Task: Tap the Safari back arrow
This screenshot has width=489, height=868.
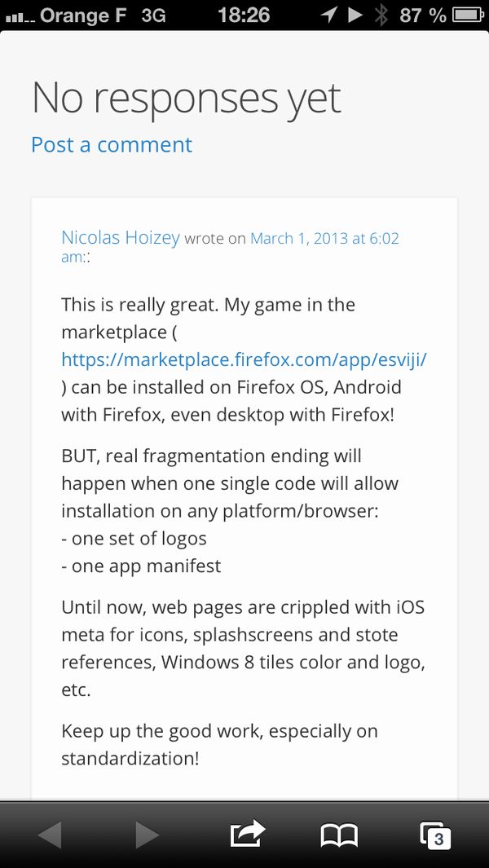Action: [51, 835]
